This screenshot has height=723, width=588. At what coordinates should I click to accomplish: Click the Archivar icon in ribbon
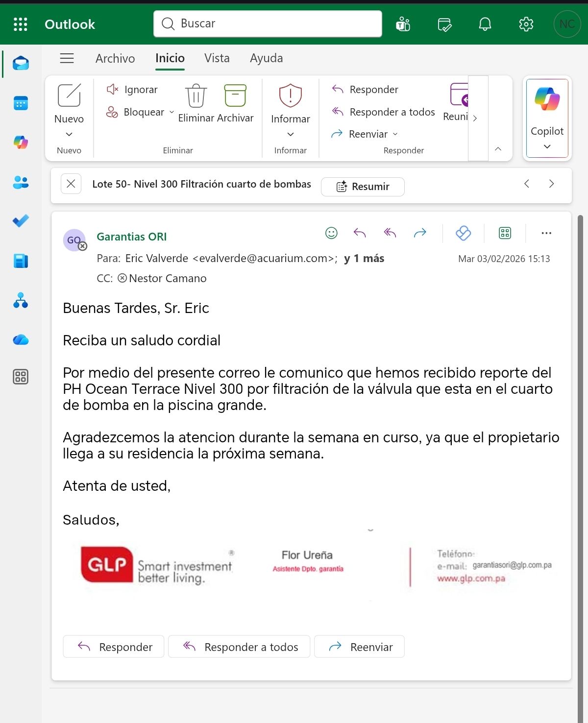[x=235, y=96]
